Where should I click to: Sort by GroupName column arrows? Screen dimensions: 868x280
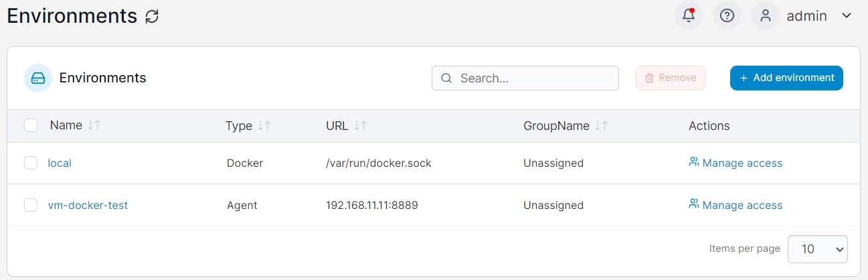pyautogui.click(x=601, y=125)
